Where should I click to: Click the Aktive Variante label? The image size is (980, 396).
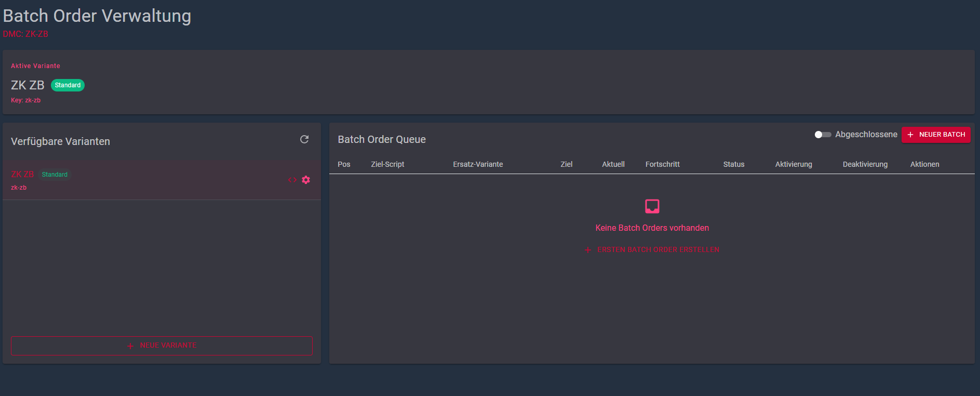[35, 66]
